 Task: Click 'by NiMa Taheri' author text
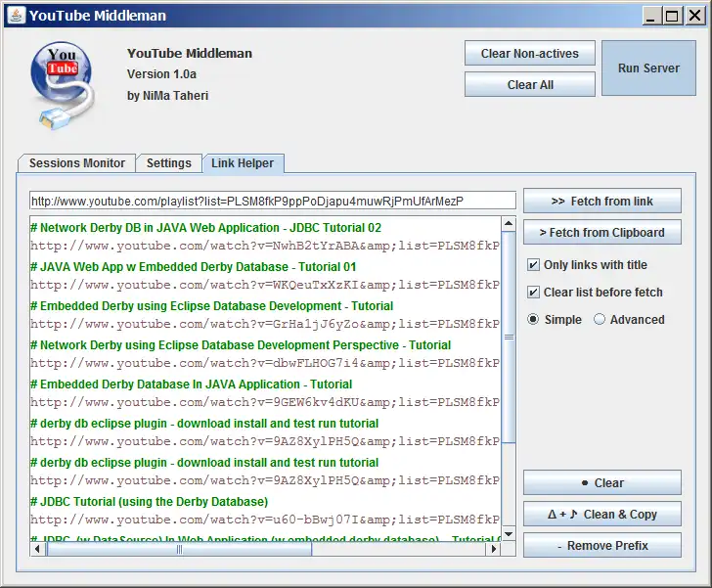pyautogui.click(x=167, y=96)
